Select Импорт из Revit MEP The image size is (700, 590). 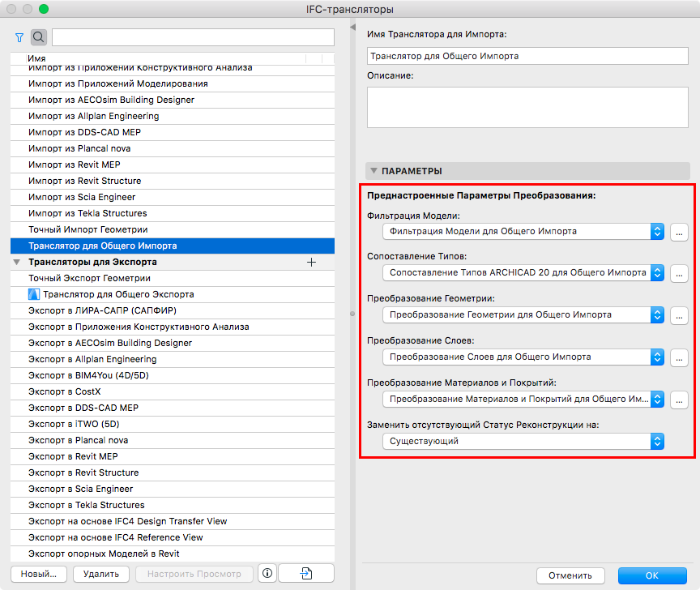pos(173,165)
